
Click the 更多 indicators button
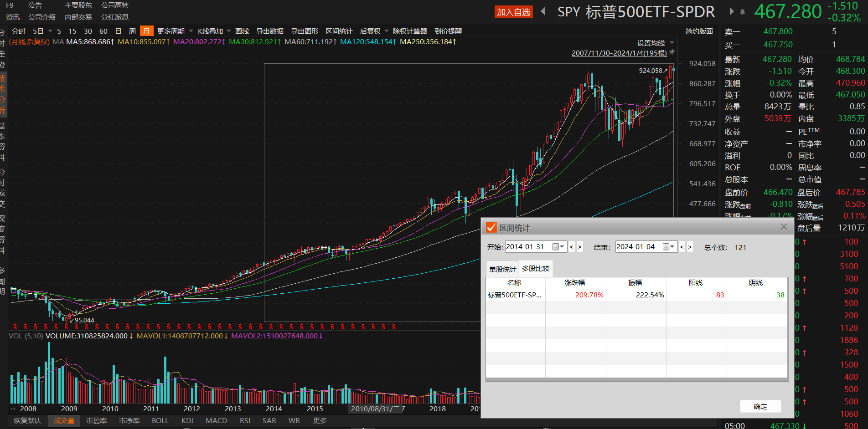(x=320, y=420)
